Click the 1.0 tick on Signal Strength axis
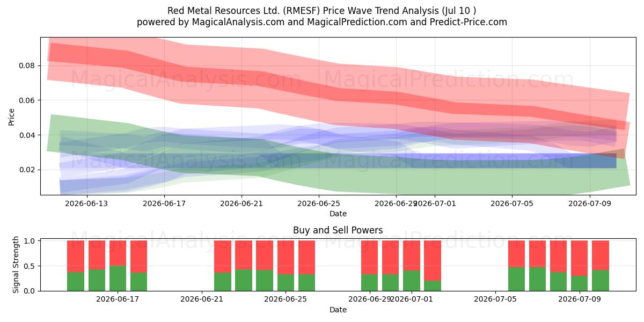This screenshot has height=322, width=644. coord(30,241)
